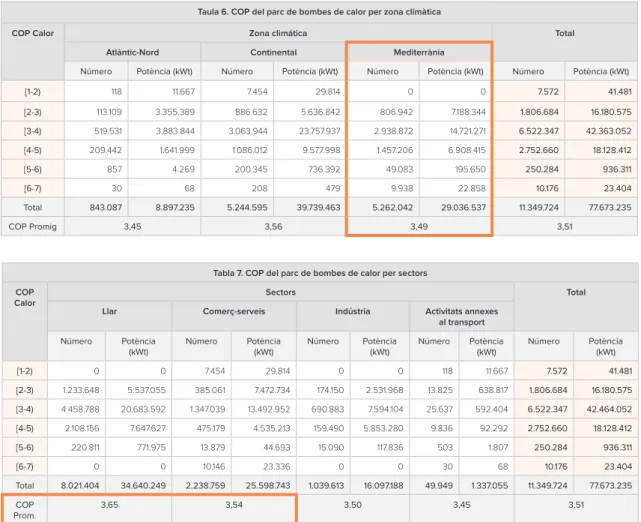Click cell value 5.537.055
Image resolution: width=641 pixels, height=522 pixels.
[147, 390]
